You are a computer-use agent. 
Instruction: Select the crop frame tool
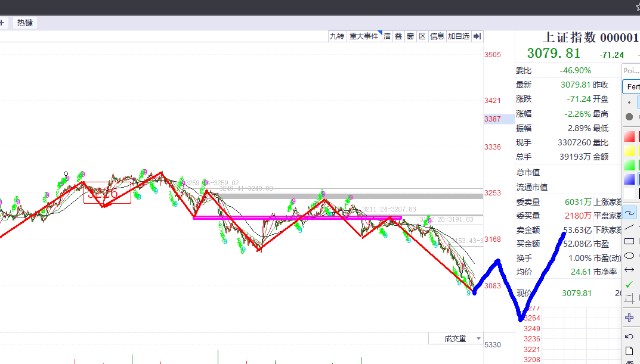pyautogui.click(x=629, y=299)
